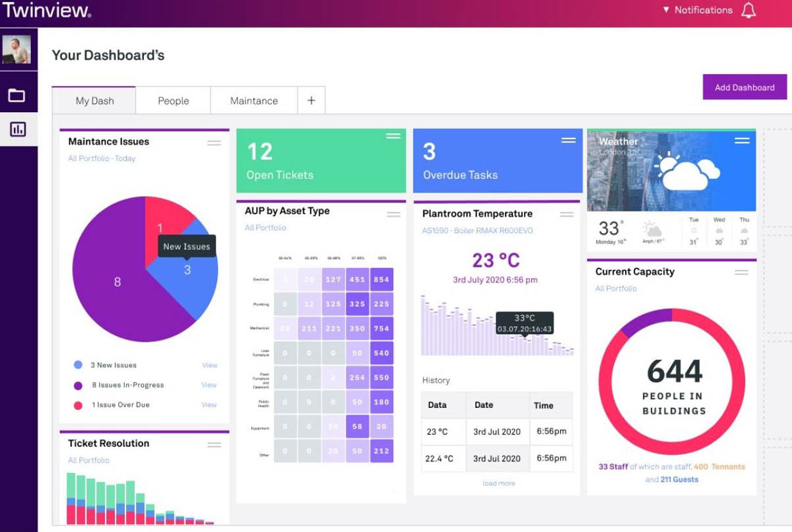Open the Weather widget menu handle
Image resolution: width=792 pixels, height=532 pixels.
(x=742, y=140)
